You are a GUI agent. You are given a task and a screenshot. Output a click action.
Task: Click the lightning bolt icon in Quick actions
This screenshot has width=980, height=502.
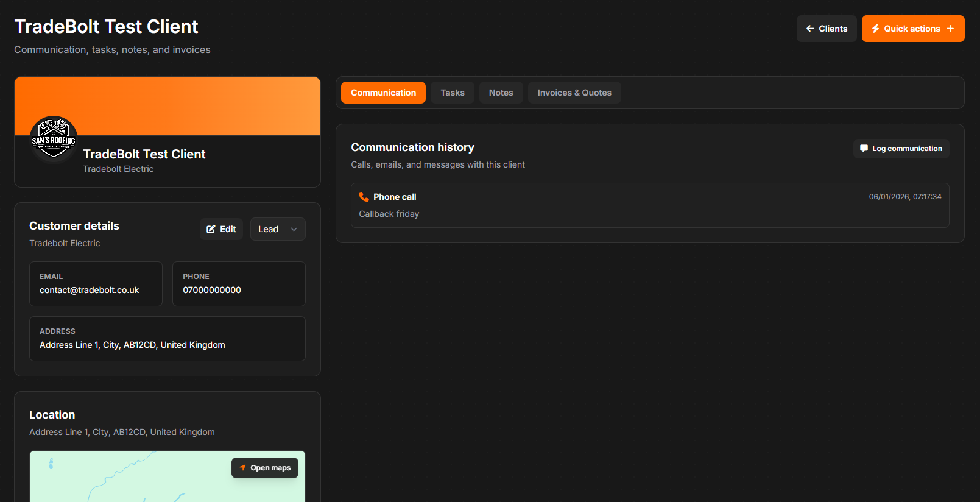pos(875,29)
